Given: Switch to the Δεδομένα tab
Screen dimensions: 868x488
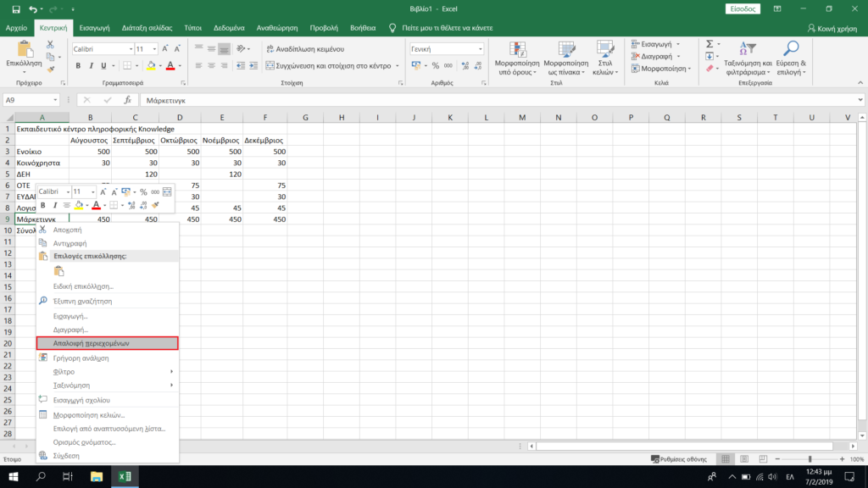Looking at the screenshot, I should tap(229, 28).
